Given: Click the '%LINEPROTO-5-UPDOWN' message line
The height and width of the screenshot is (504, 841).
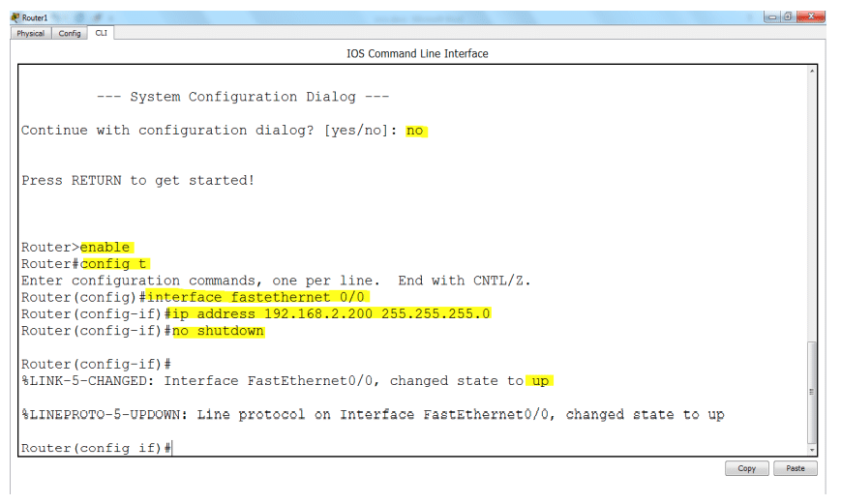Looking at the screenshot, I should pyautogui.click(x=373, y=414).
